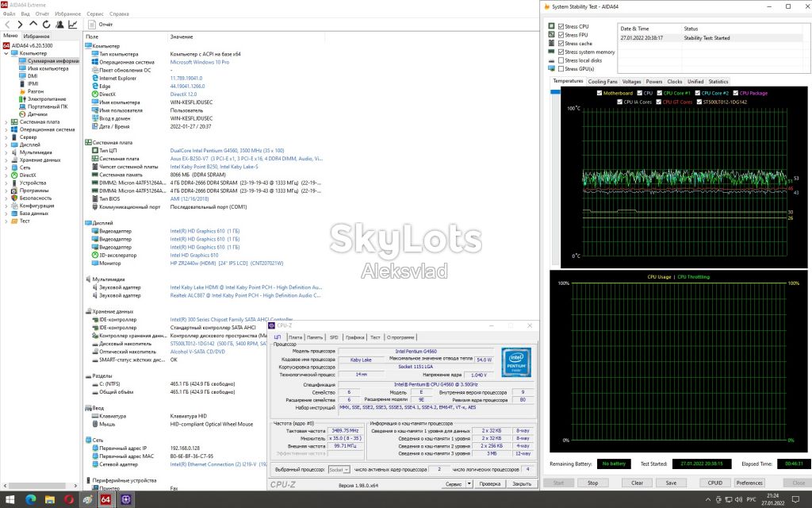This screenshot has height=508, width=812.
Task: Click the Отчёт report toolbar button
Action: [x=101, y=25]
